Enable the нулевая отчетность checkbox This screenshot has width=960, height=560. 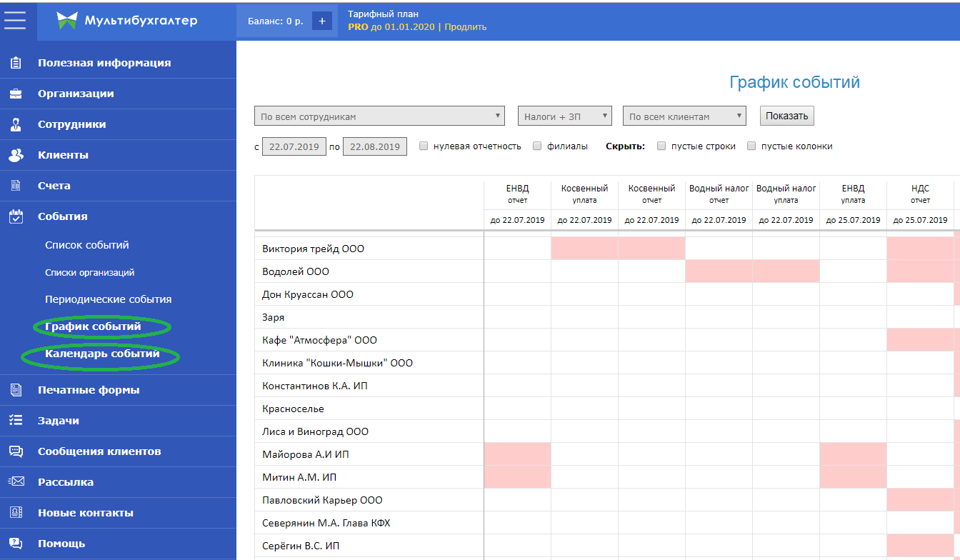[x=424, y=146]
